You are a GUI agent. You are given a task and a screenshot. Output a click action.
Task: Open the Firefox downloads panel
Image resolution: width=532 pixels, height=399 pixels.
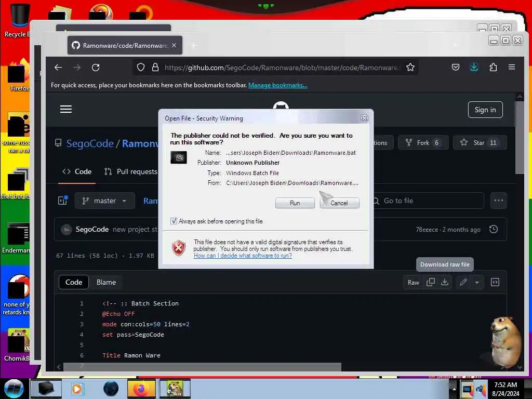474,67
